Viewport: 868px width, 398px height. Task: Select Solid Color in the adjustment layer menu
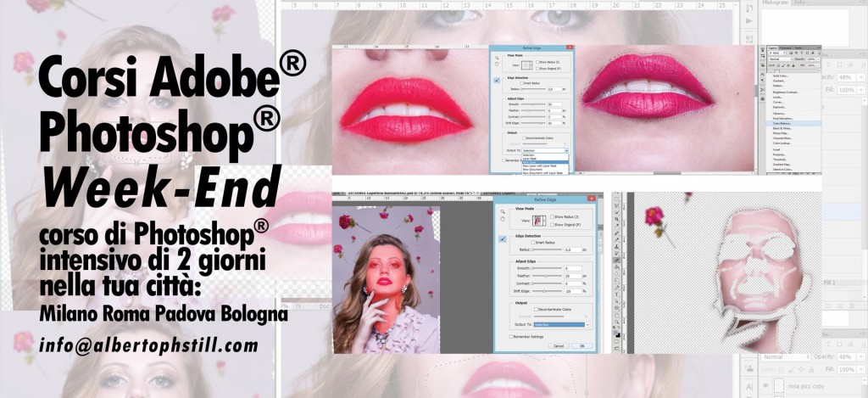(781, 76)
